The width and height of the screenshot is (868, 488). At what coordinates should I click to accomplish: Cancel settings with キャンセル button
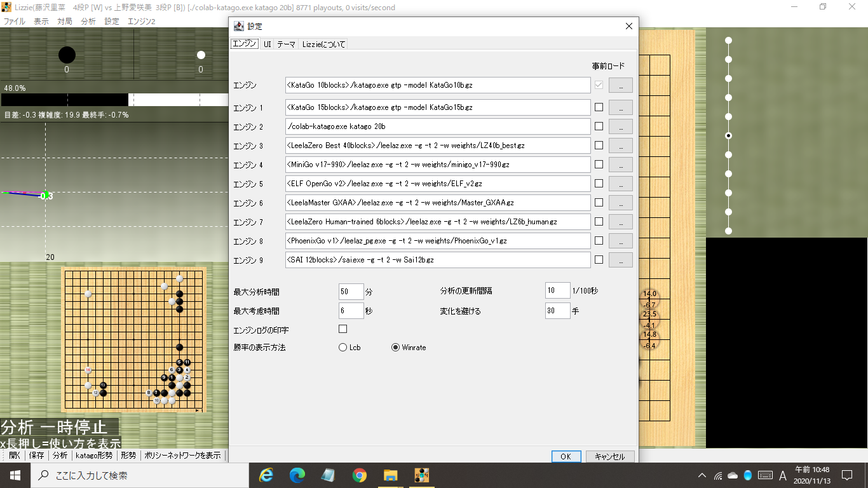tap(610, 457)
